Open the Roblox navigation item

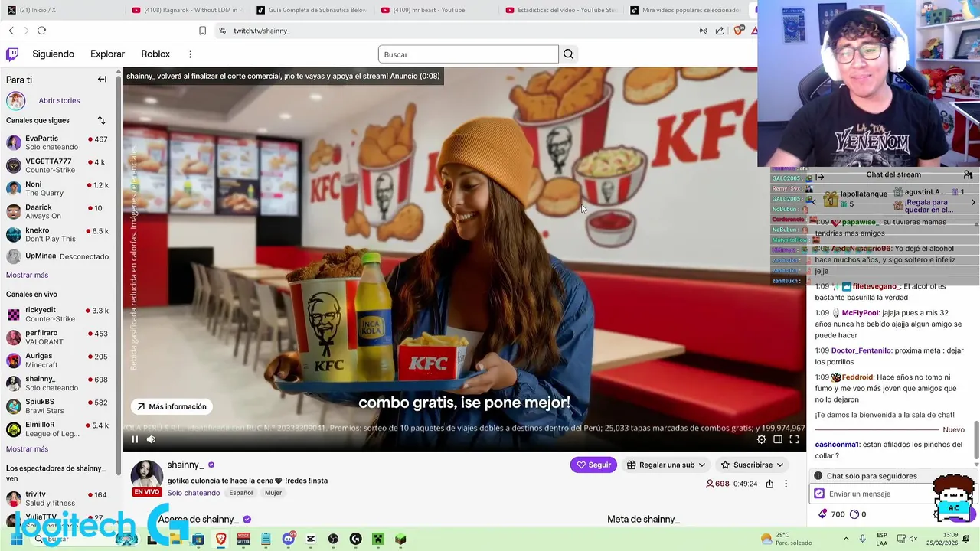[155, 54]
